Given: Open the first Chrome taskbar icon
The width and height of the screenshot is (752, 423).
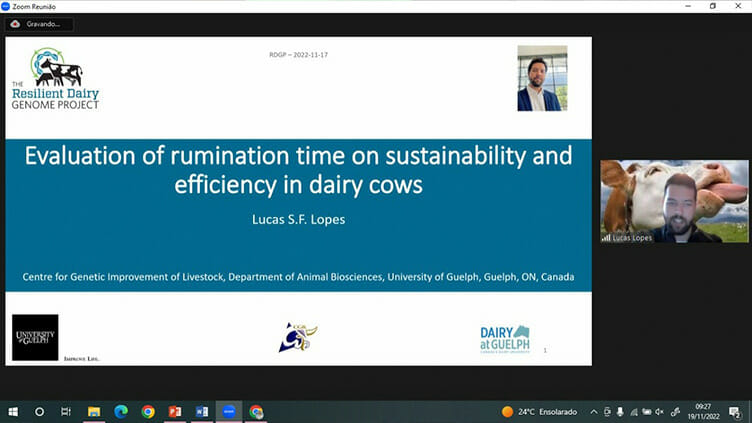Looking at the screenshot, I should click(x=148, y=411).
